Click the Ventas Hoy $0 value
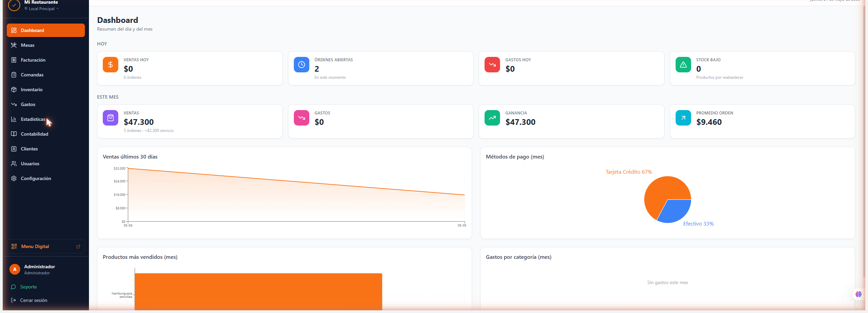This screenshot has width=868, height=313. click(x=128, y=69)
